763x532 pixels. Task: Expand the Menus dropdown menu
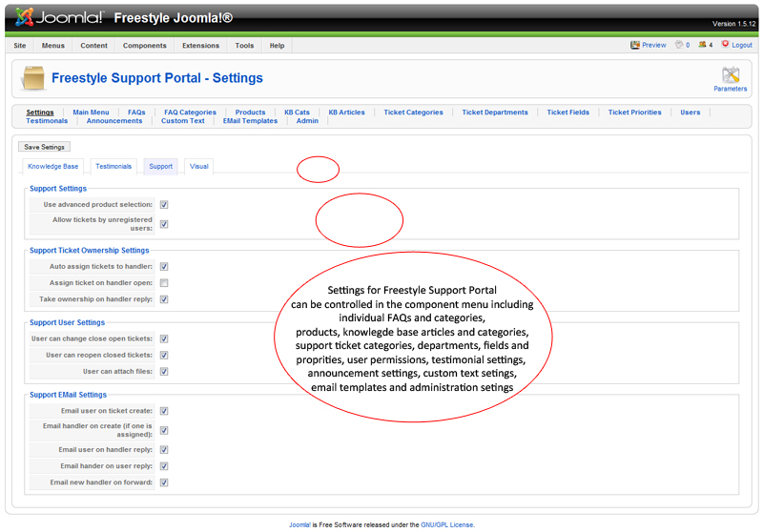53,46
